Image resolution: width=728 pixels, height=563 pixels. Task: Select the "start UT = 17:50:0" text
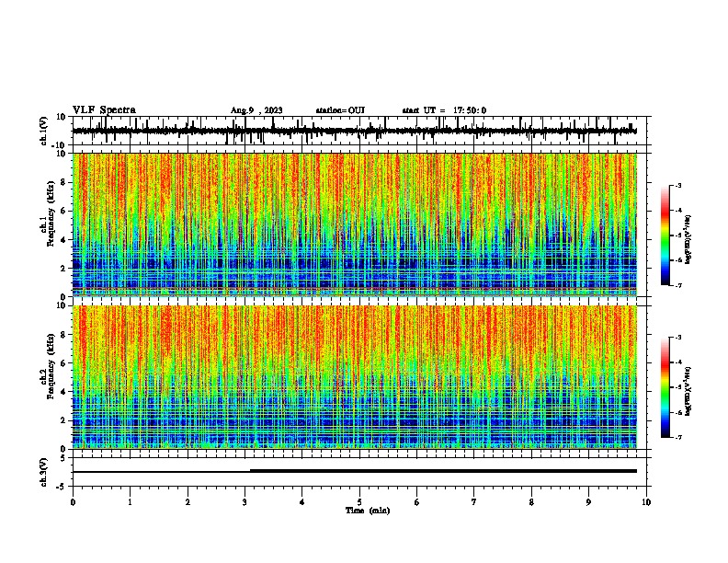click(x=444, y=110)
